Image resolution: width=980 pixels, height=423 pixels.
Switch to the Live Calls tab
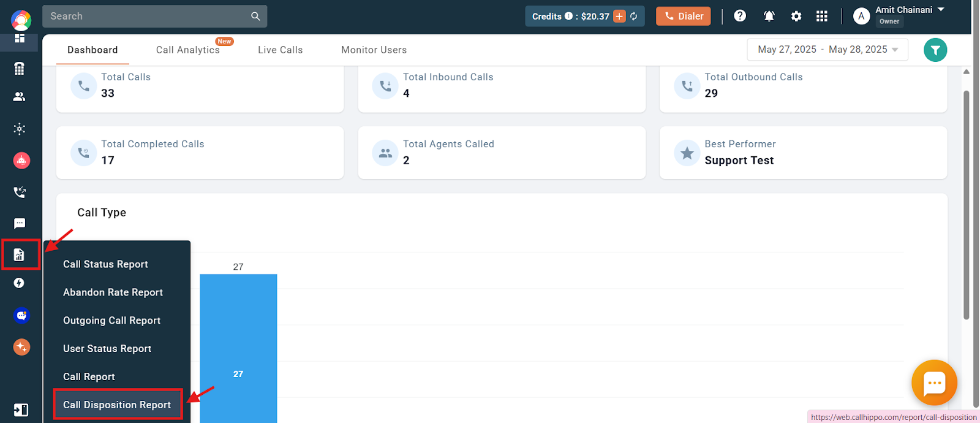281,50
